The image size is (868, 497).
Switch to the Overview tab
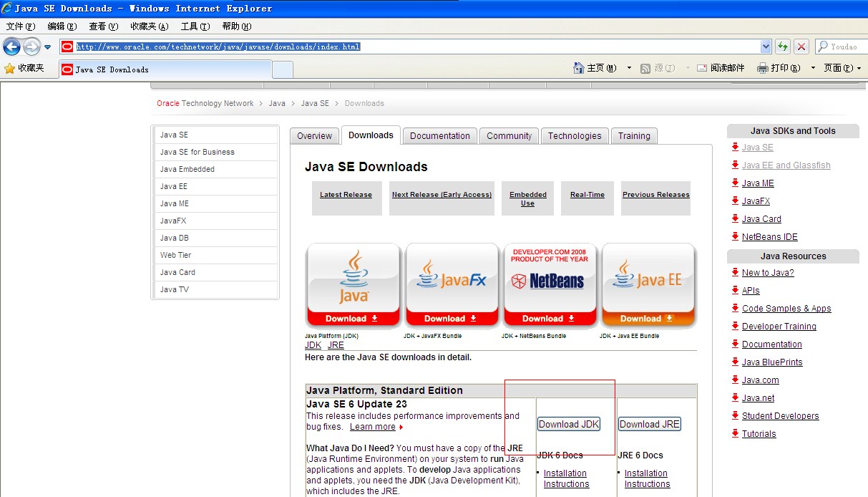coord(315,136)
